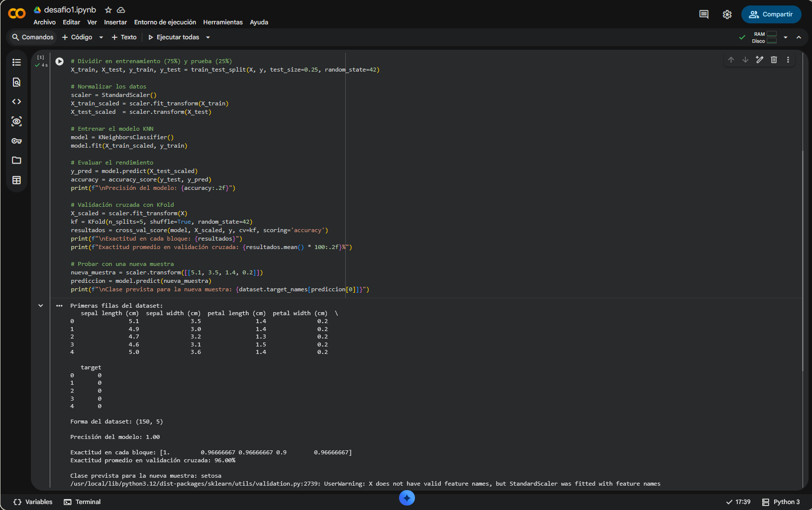Expand the Código dropdown arrow
The image size is (812, 510).
pyautogui.click(x=101, y=37)
